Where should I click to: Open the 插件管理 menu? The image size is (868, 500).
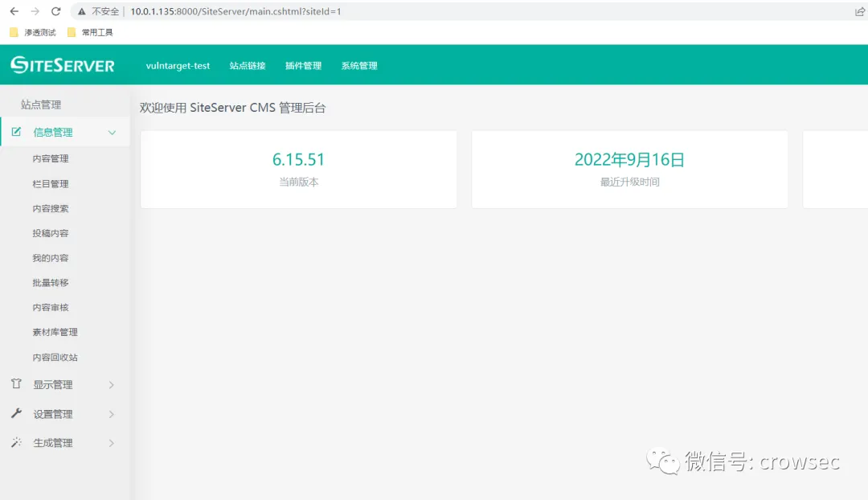[303, 65]
